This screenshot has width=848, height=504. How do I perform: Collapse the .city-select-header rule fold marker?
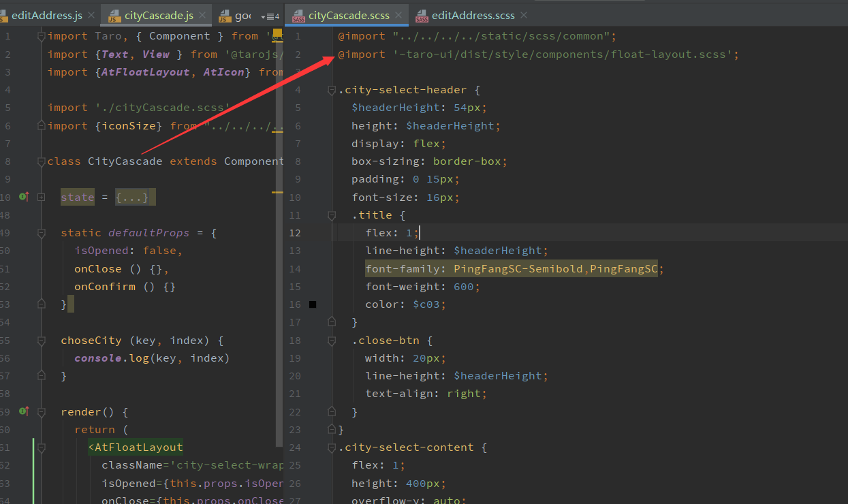[332, 90]
